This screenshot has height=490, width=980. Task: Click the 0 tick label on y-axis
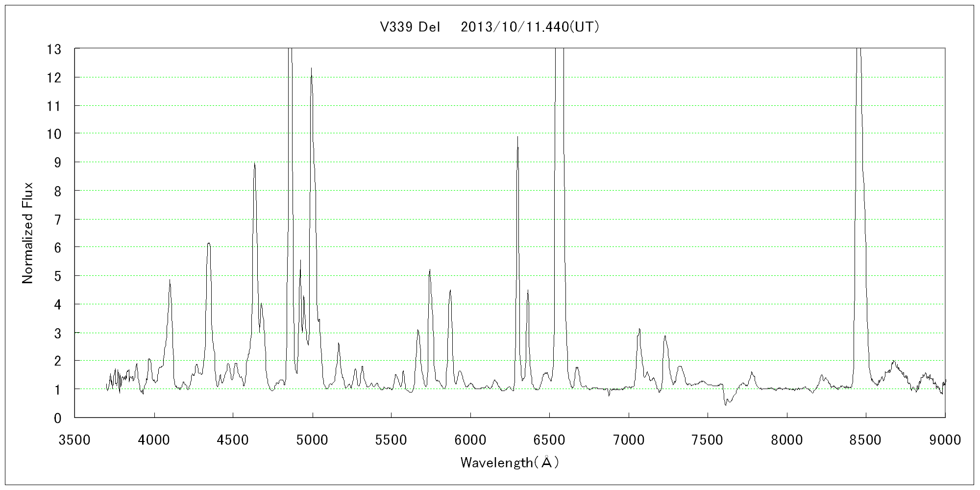(58, 418)
